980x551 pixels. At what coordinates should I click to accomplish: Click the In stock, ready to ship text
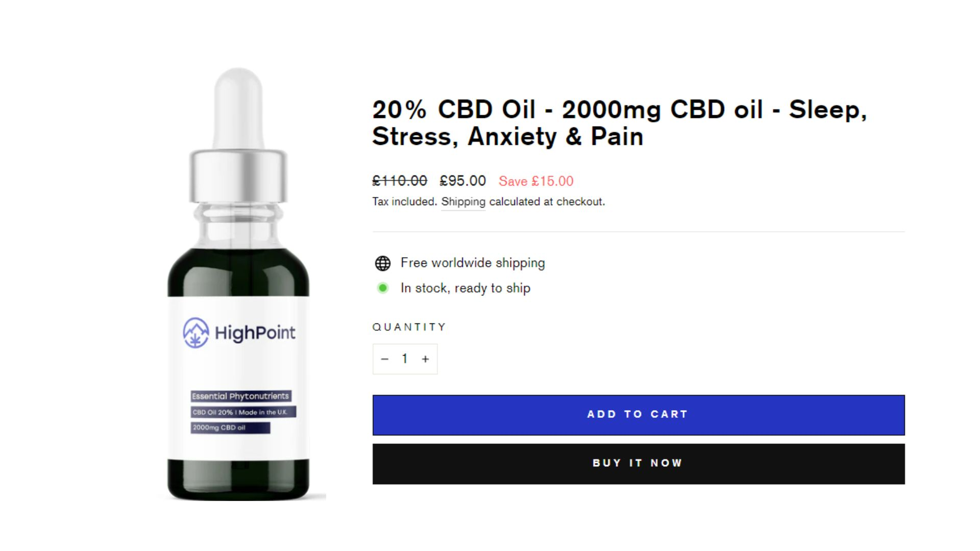tap(465, 288)
